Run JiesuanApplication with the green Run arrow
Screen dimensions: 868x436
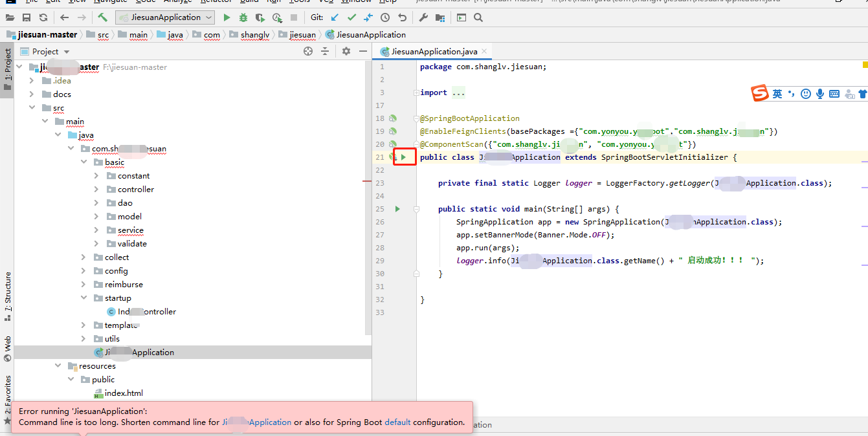point(227,17)
